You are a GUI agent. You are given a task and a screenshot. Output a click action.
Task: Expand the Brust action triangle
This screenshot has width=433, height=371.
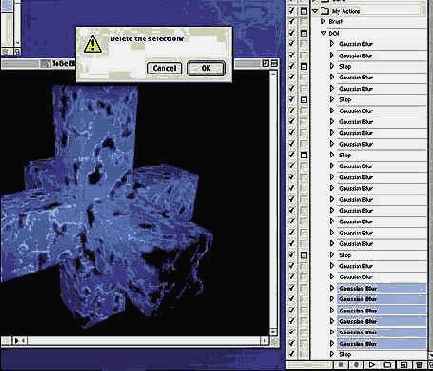click(x=323, y=21)
